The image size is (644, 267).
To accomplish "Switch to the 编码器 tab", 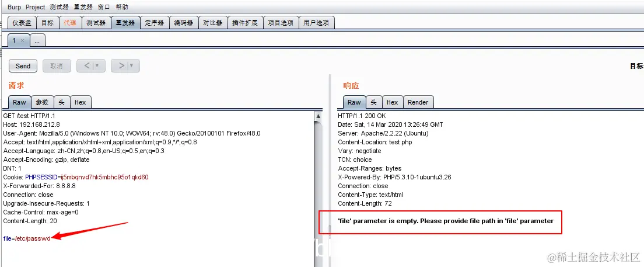I will [184, 23].
